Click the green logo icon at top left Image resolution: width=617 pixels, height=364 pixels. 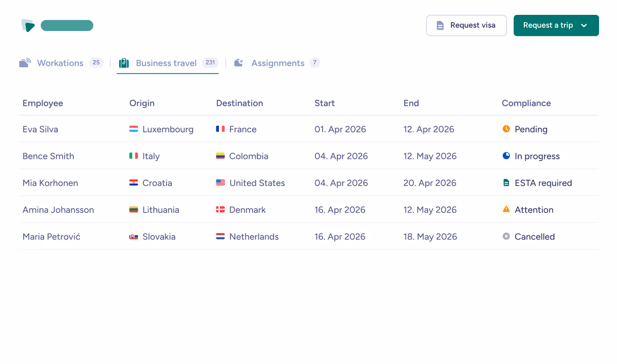click(28, 25)
